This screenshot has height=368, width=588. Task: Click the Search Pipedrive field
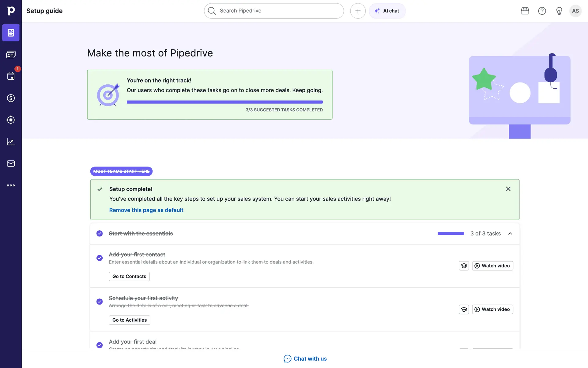(x=273, y=11)
